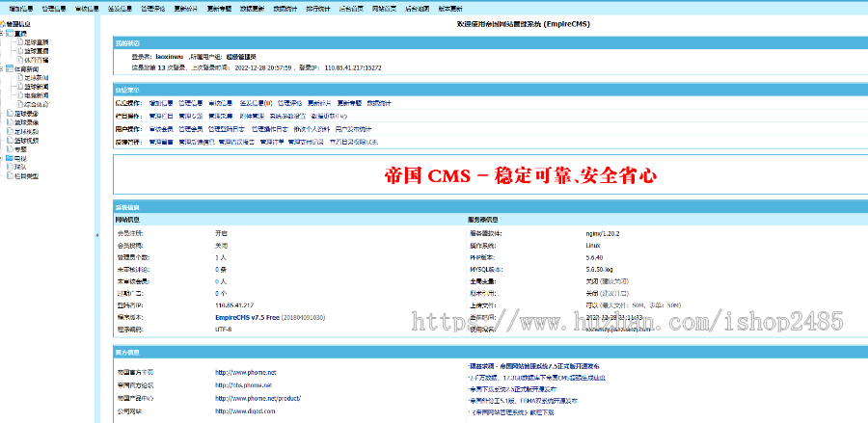
Task: Open http://www.phome.net/product/ link
Action: 258,398
